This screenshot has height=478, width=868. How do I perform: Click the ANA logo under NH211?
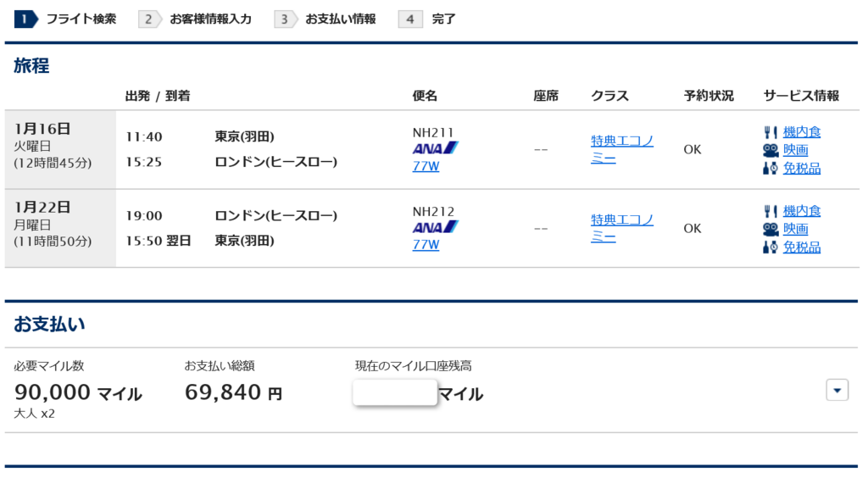(436, 148)
